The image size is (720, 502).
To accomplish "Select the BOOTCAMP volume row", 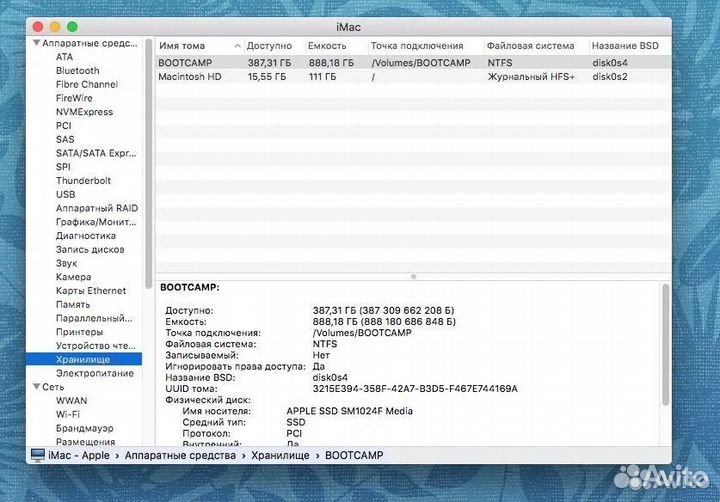I will [413, 63].
